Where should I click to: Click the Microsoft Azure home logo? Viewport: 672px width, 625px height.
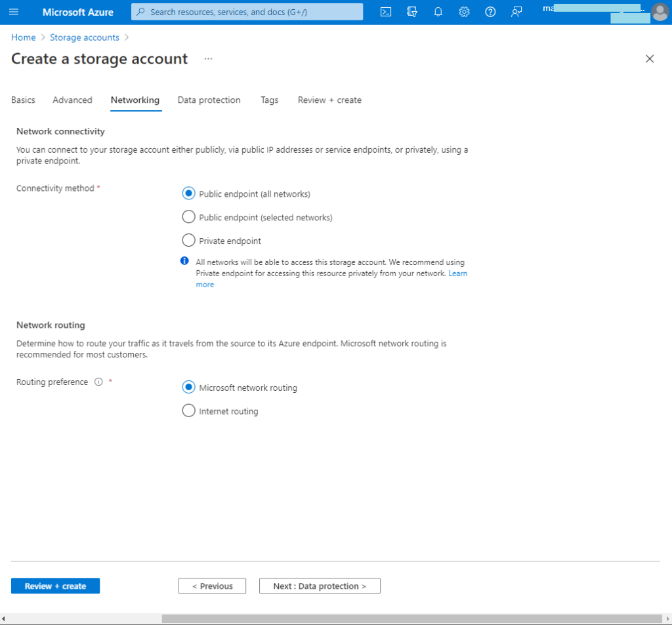tap(77, 12)
